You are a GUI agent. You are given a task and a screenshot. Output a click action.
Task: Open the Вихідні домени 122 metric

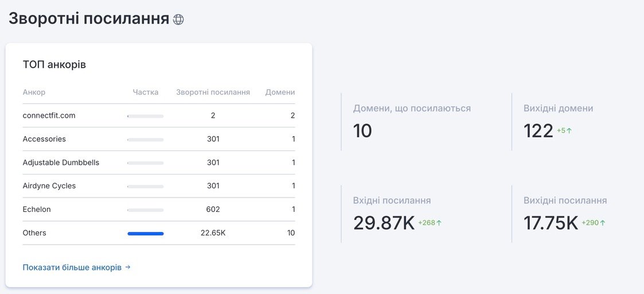click(x=558, y=122)
